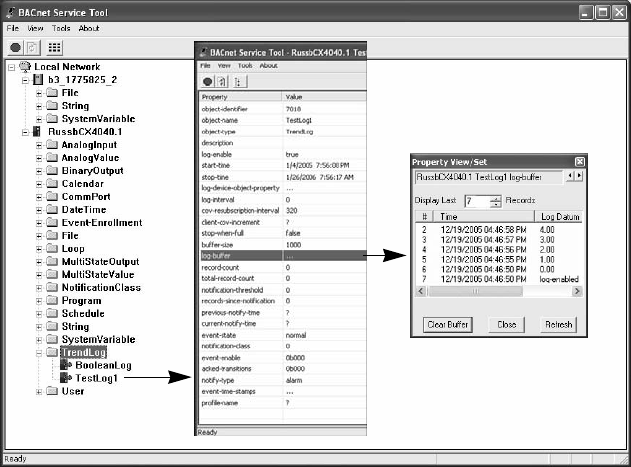
Task: Collapse the b3_1775825_2 device node
Action: [25, 80]
